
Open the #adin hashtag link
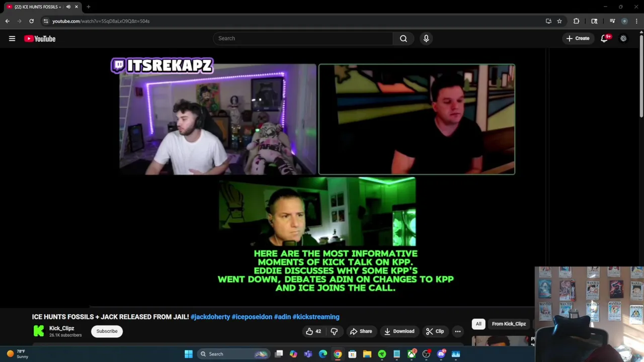pos(282,317)
